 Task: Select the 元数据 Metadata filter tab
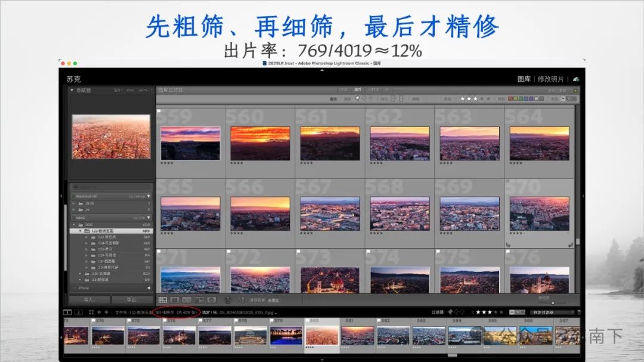click(373, 89)
